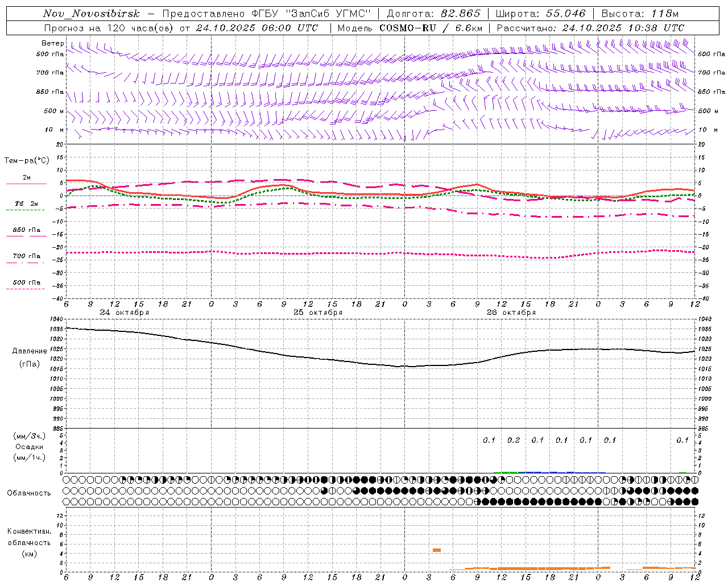Image resolution: width=728 pixels, height=582 pixels.
Task: Click the (гПа) unit under Давление
Action: (30, 364)
